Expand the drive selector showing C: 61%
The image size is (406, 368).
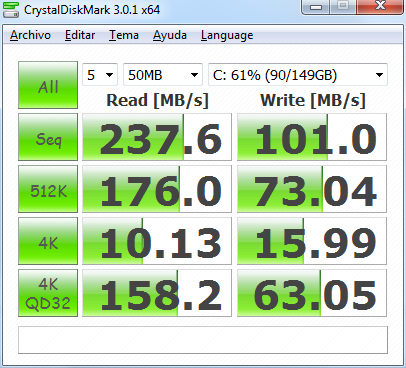(298, 75)
